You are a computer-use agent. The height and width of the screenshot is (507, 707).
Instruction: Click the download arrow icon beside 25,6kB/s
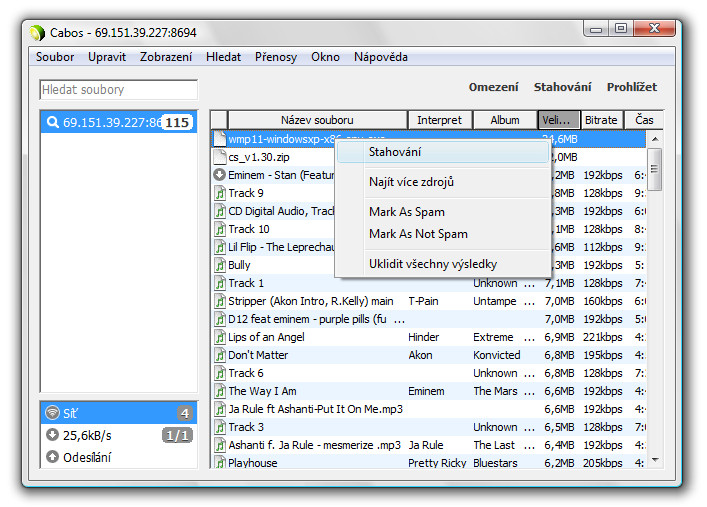[x=53, y=434]
